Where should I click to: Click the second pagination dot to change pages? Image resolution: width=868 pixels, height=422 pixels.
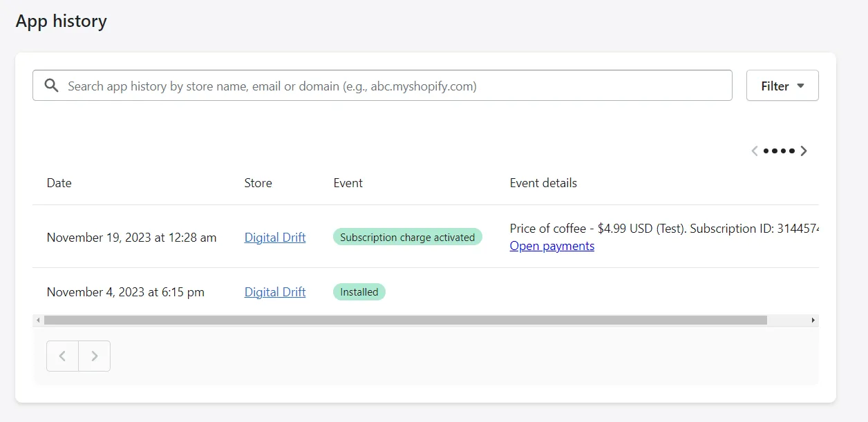click(x=776, y=151)
